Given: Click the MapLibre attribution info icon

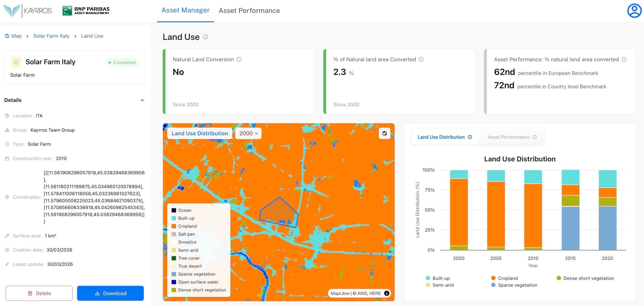Looking at the screenshot, I should [387, 293].
